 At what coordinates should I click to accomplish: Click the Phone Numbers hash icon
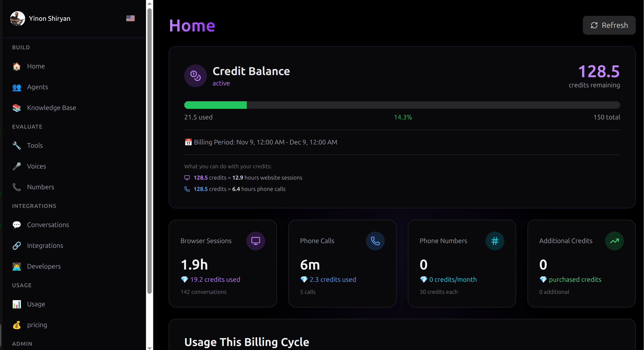(494, 241)
